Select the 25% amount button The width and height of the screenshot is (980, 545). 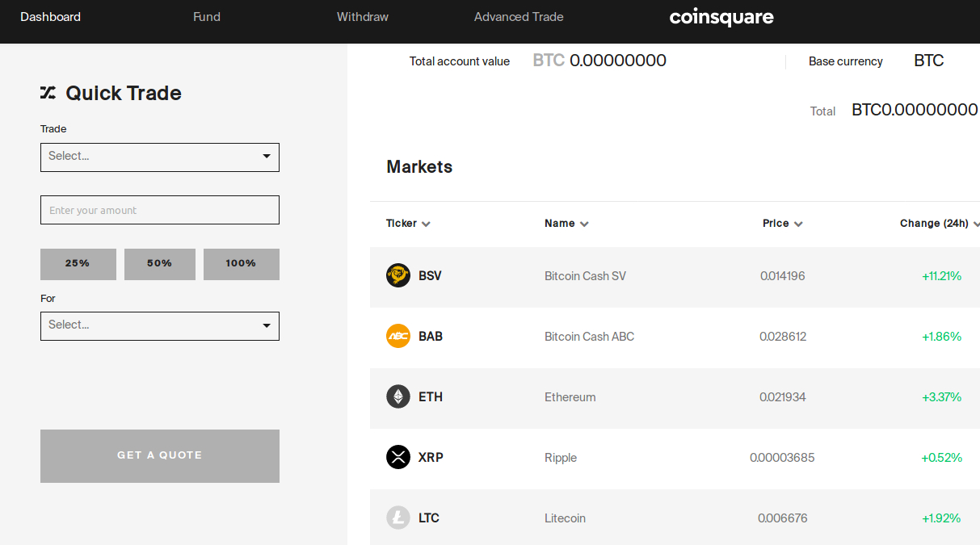pyautogui.click(x=78, y=264)
